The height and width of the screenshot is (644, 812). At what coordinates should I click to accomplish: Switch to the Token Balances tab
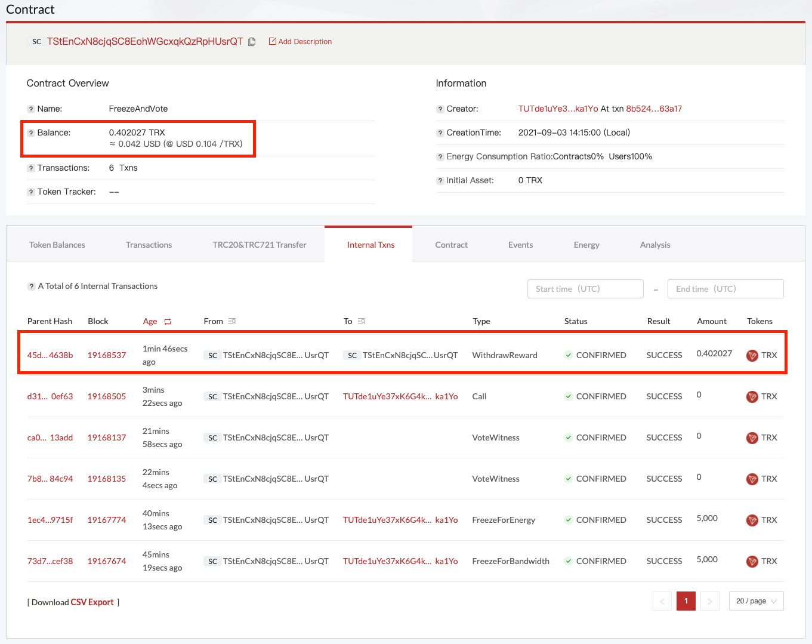tap(57, 245)
